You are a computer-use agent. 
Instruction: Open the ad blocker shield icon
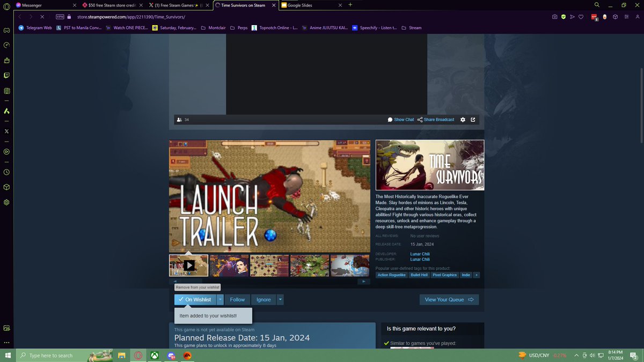click(563, 17)
